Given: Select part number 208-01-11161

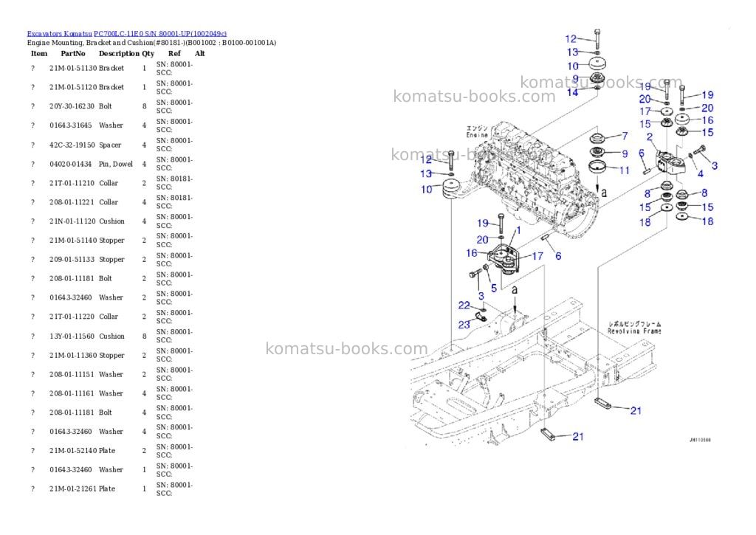Looking at the screenshot, I should pyautogui.click(x=72, y=394).
